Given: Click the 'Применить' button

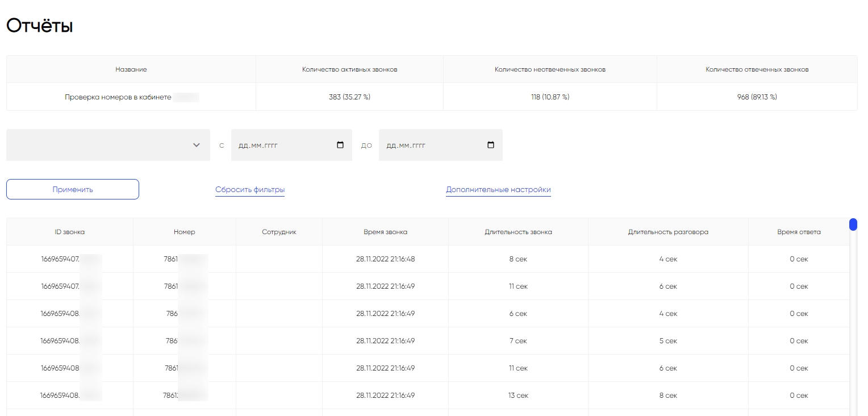Looking at the screenshot, I should [73, 190].
